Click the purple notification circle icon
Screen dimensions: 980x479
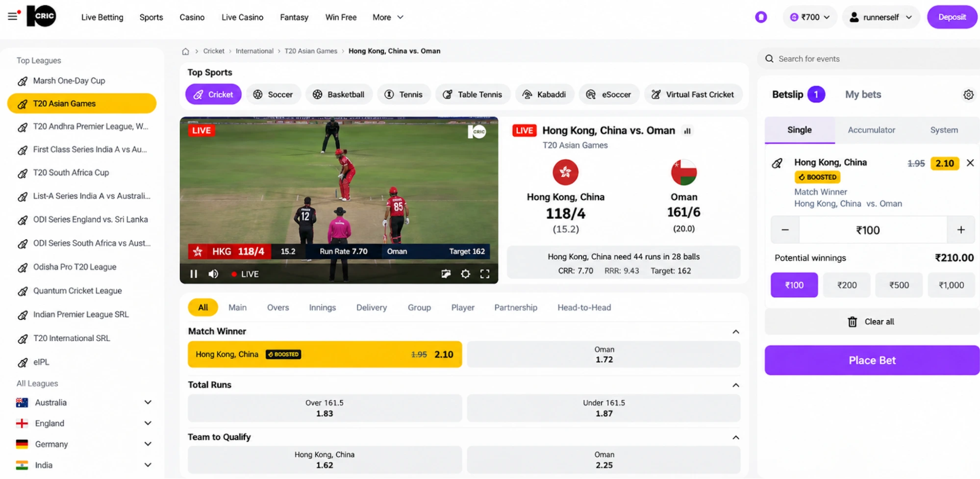[x=761, y=17]
